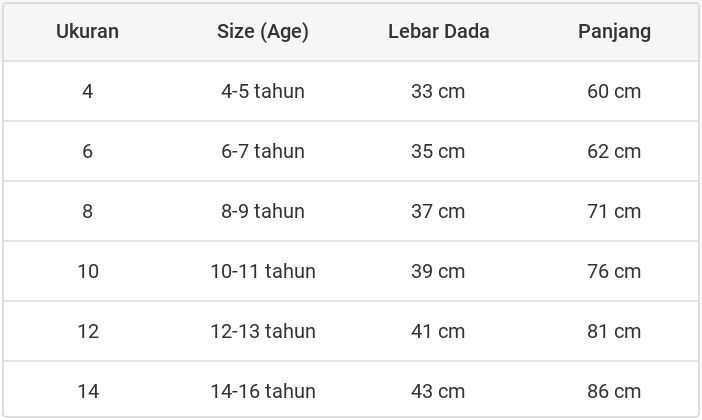Click the 37 cm chest width cell
The width and height of the screenshot is (702, 420).
pyautogui.click(x=438, y=211)
